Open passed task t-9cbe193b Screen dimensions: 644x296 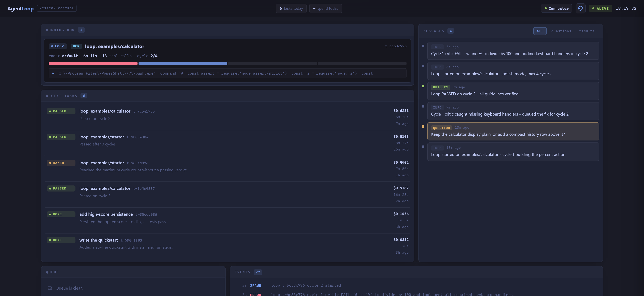point(228,117)
